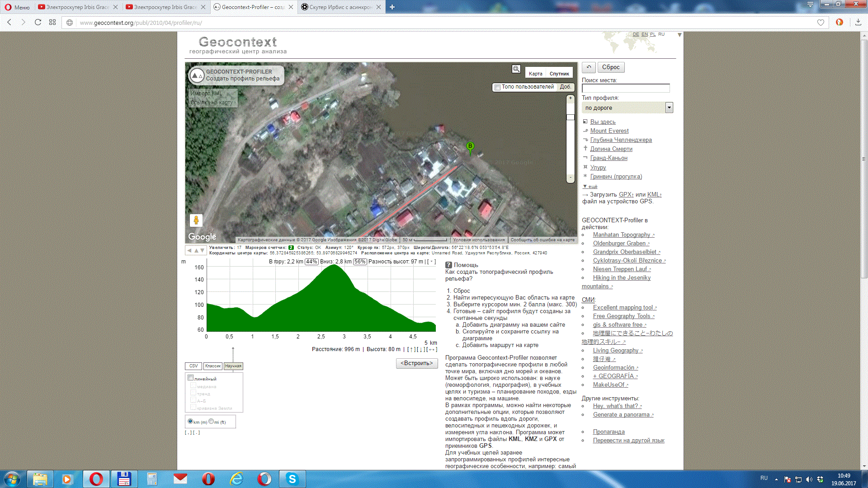Image resolution: width=868 pixels, height=488 pixels.
Task: Click the map zoom-out minus button
Action: pos(571,178)
